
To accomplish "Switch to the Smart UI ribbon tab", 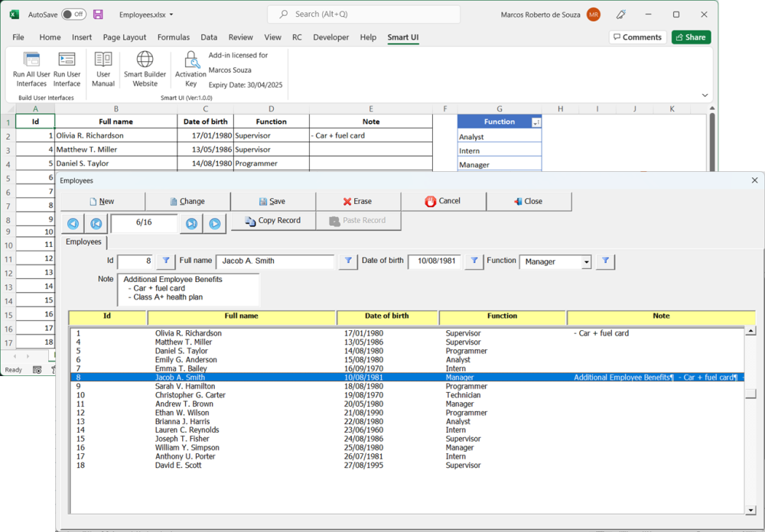I will point(403,37).
